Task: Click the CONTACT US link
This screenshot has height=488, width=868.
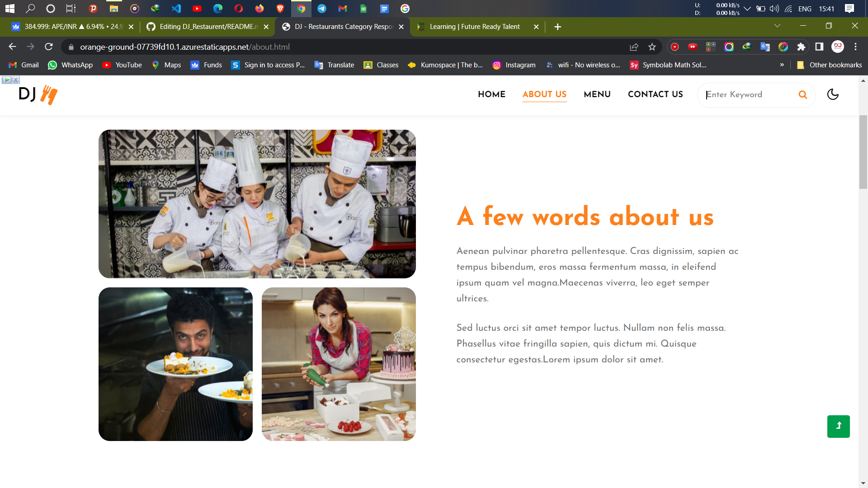Action: point(655,95)
